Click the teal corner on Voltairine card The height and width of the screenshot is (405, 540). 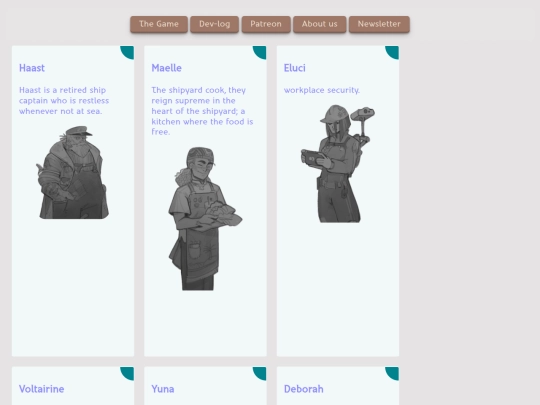point(128,373)
